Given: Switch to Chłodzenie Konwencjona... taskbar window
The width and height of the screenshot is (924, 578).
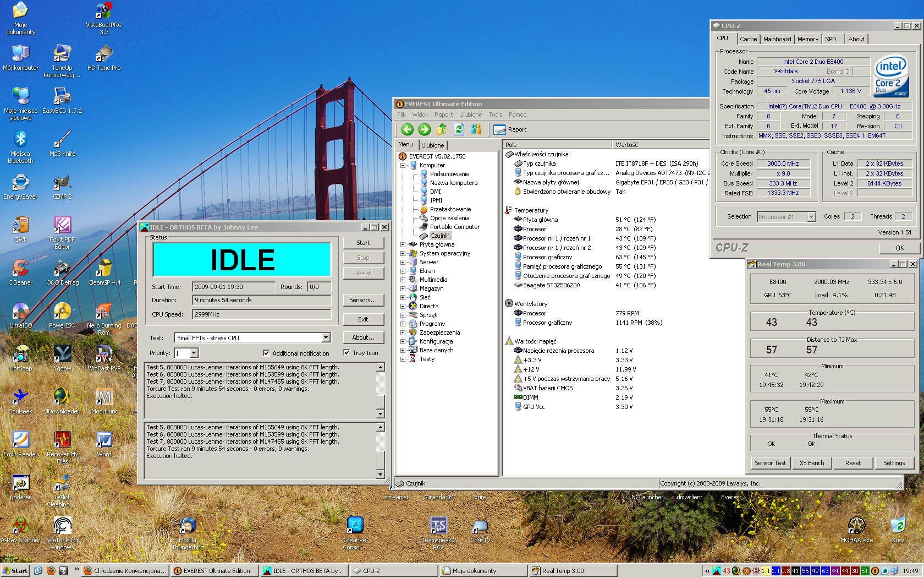Looking at the screenshot, I should (x=125, y=571).
